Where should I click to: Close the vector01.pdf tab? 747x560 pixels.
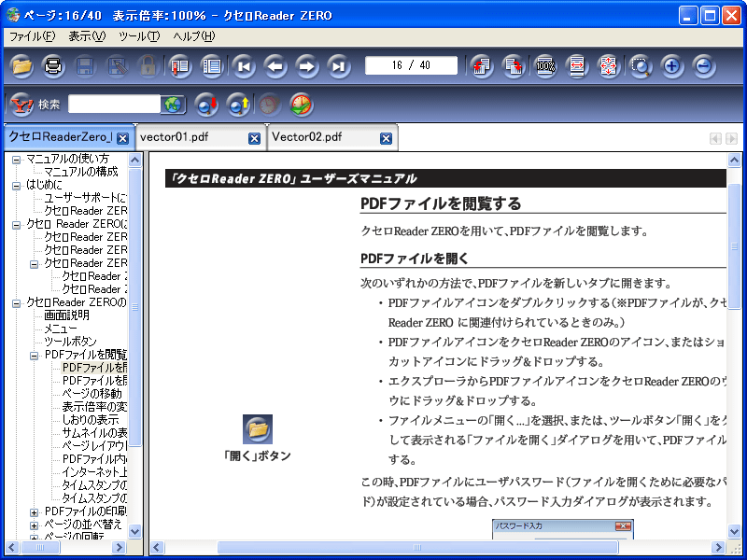pyautogui.click(x=254, y=138)
